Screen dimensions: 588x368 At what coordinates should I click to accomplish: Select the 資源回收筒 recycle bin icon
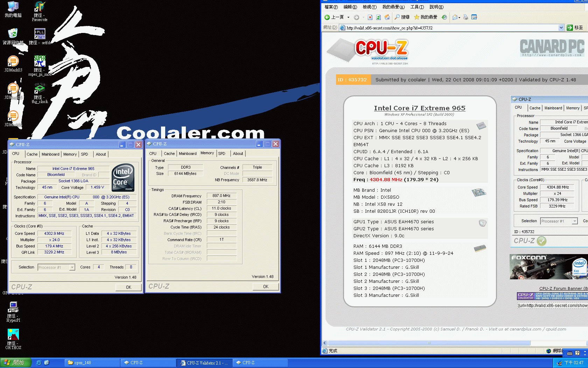(13, 36)
